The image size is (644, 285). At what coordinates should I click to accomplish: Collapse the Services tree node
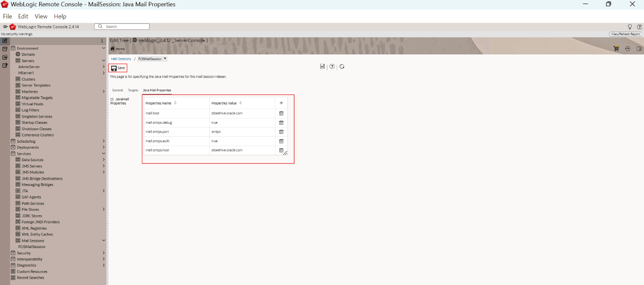104,154
